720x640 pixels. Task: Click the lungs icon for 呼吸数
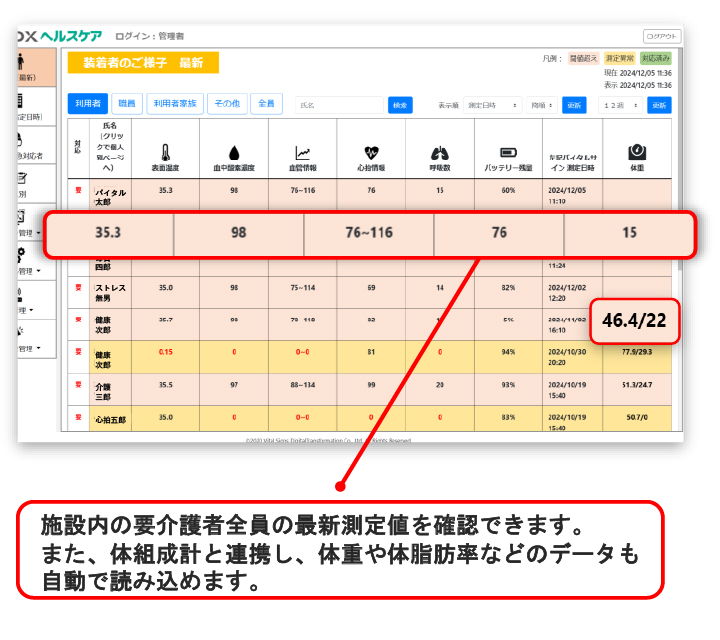(439, 153)
